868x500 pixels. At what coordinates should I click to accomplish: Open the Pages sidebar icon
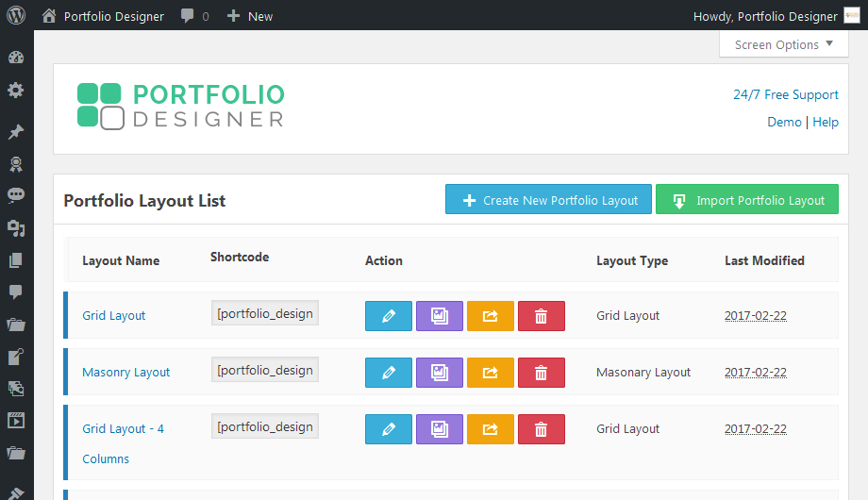(16, 260)
